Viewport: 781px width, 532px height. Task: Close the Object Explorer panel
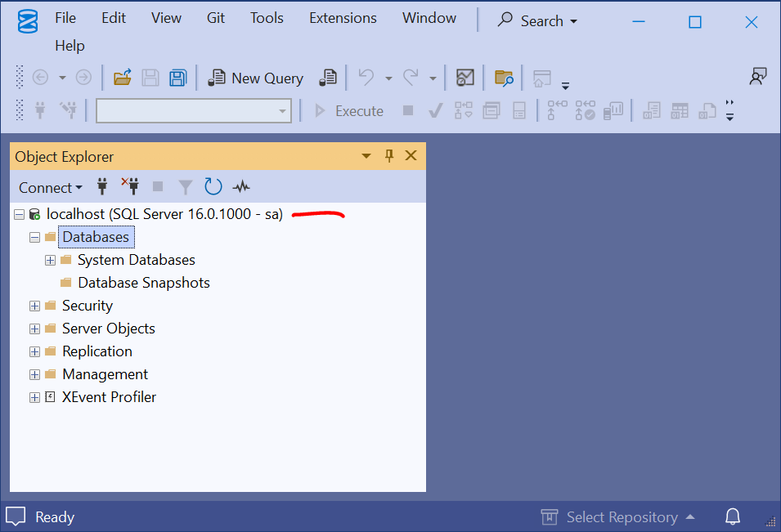pos(411,156)
